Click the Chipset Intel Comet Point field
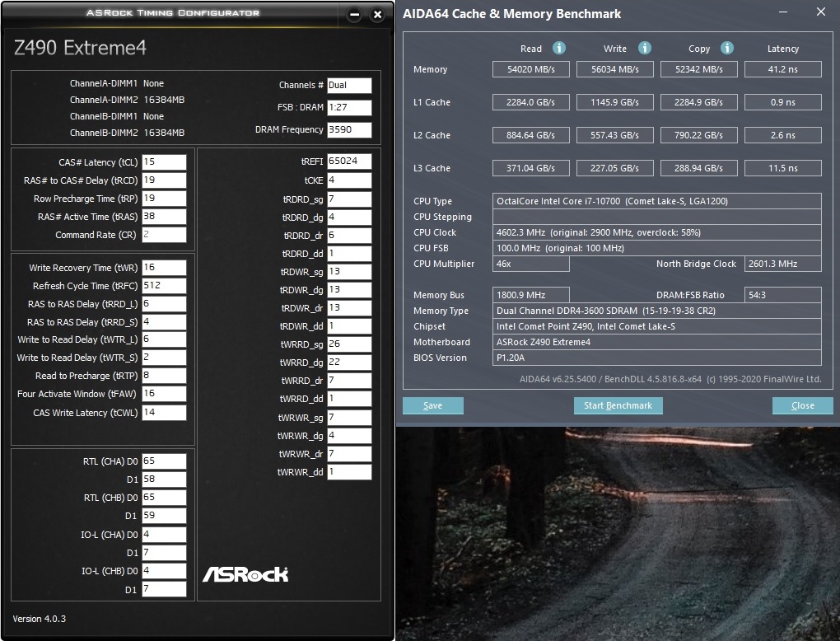 (657, 326)
